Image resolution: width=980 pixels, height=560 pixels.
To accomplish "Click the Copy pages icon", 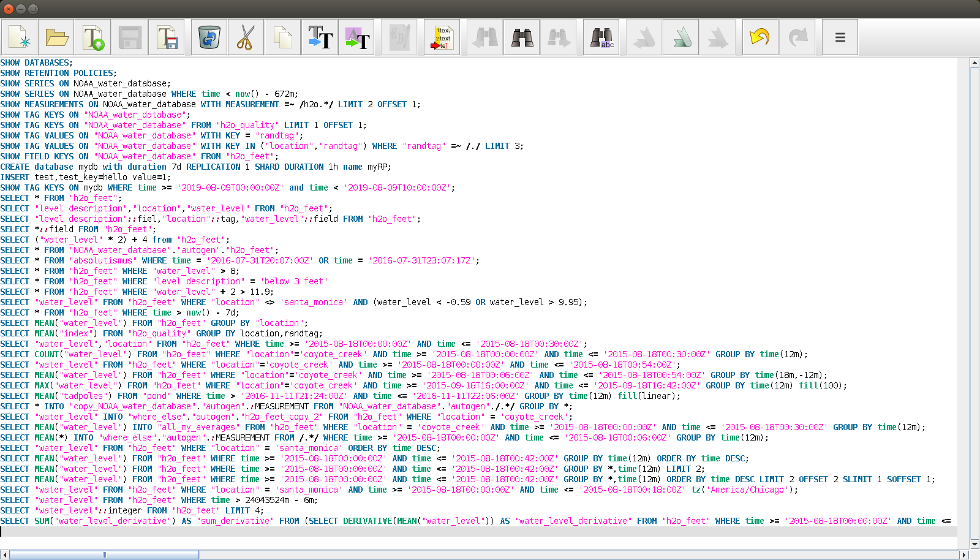I will [x=282, y=37].
